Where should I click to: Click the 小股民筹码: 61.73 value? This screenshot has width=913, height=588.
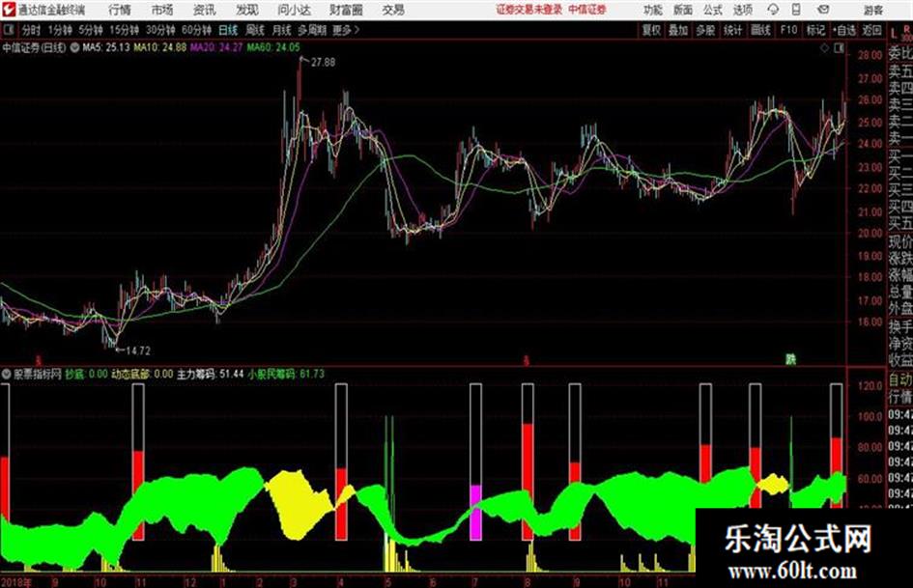[286, 374]
